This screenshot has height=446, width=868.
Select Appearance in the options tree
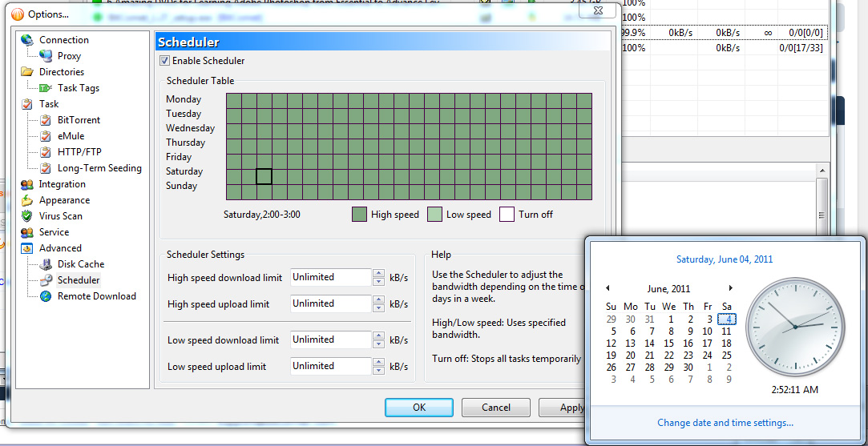click(64, 200)
